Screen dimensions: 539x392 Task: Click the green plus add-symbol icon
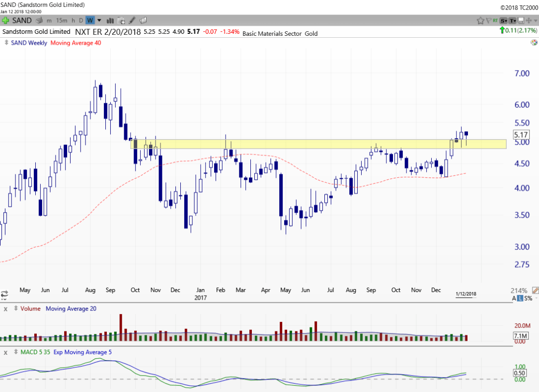(5, 20)
